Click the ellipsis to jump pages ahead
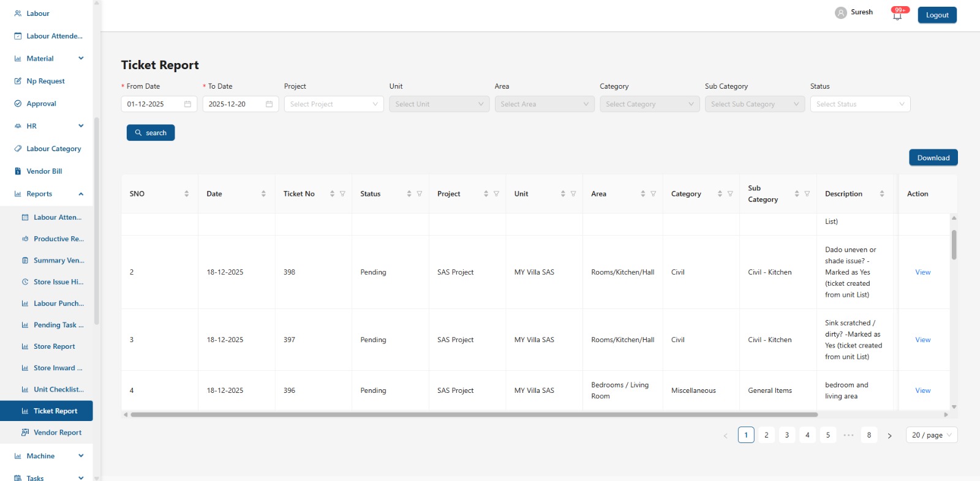This screenshot has height=481, width=980. [848, 435]
